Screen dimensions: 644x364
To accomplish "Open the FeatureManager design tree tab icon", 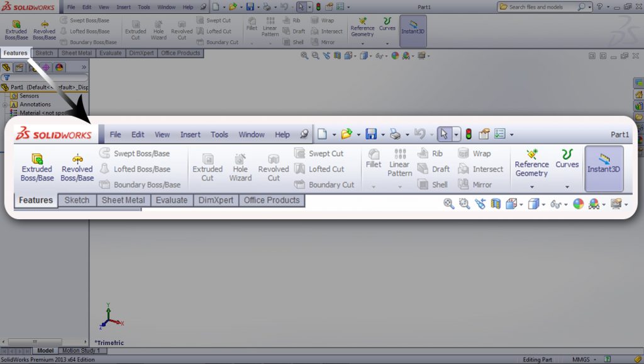I will point(6,67).
